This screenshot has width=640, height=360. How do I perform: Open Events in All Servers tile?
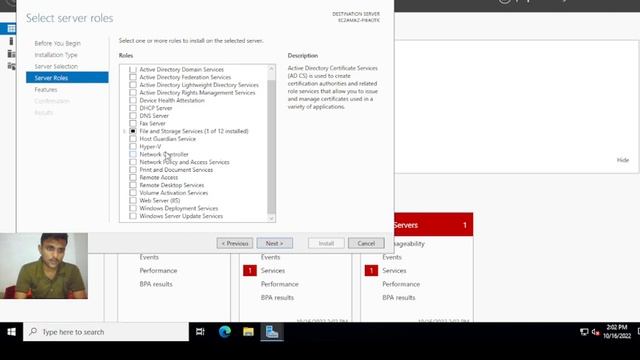click(392, 257)
